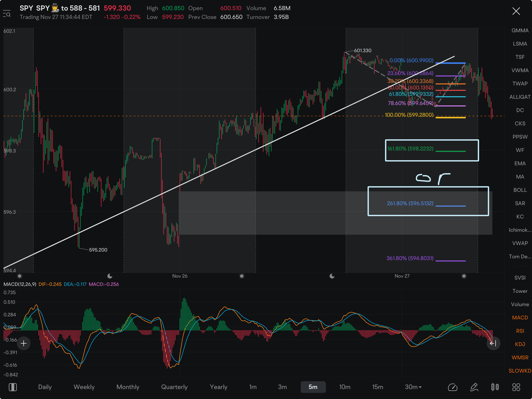
Task: Enable the BOLL indicator
Action: click(x=520, y=190)
